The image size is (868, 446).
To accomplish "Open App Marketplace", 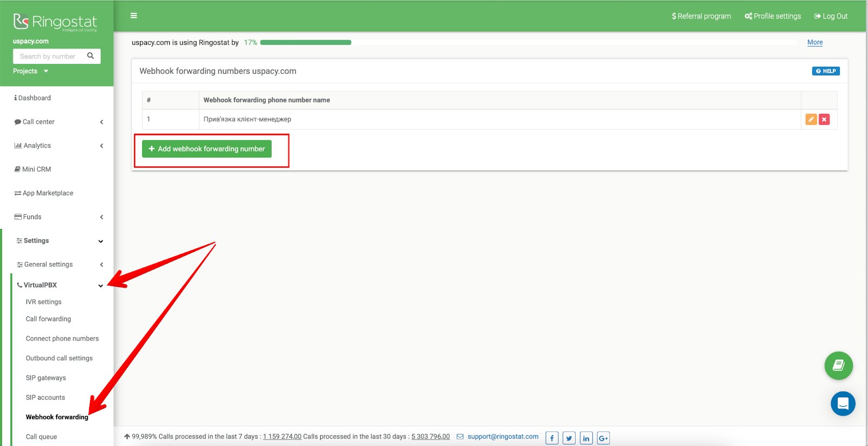I will (43, 193).
